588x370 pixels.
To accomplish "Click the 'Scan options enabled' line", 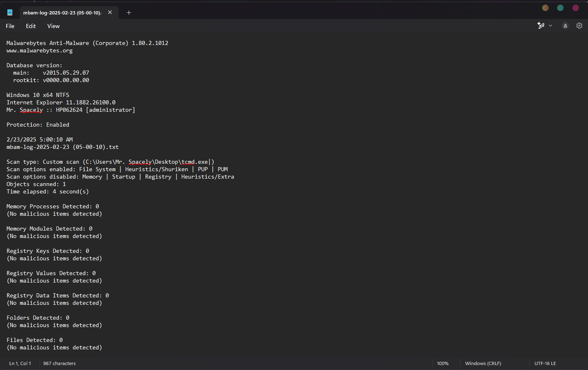I will click(x=117, y=169).
